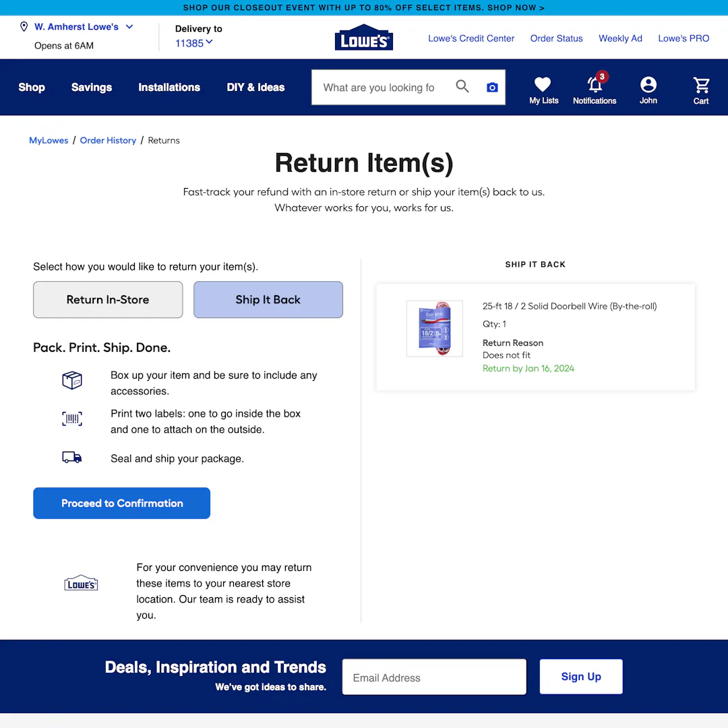Viewport: 728px width, 728px height.
Task: Click Proceed to Confirmation
Action: coord(121,503)
